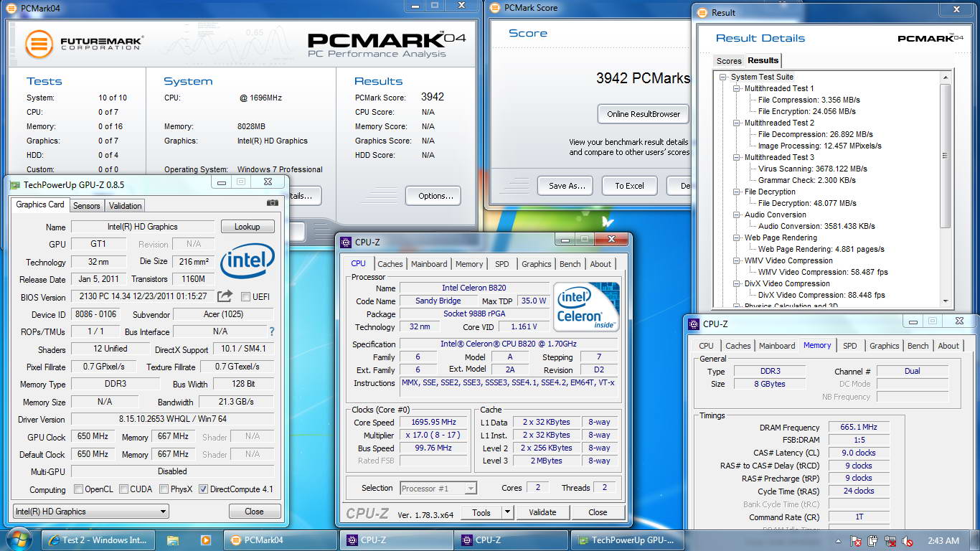Collapse the System Test Suite tree node

click(x=722, y=77)
